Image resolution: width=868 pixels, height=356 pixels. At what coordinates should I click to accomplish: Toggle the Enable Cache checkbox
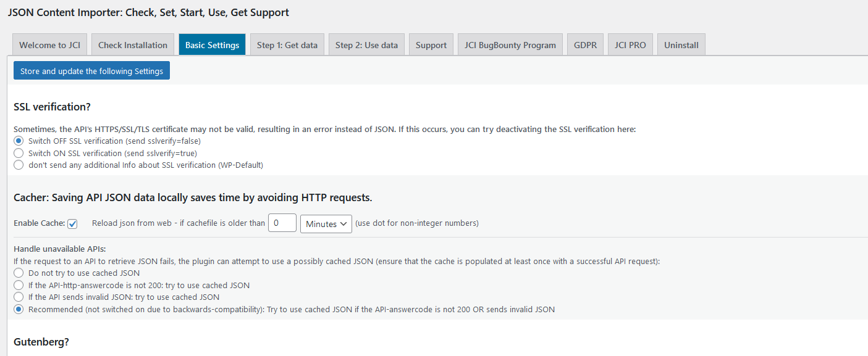tap(72, 224)
